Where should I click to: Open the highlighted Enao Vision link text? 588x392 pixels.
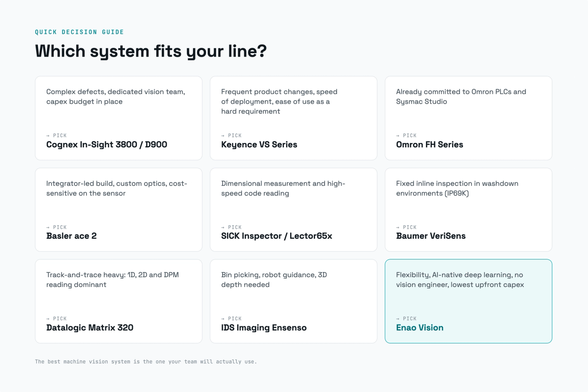point(420,327)
